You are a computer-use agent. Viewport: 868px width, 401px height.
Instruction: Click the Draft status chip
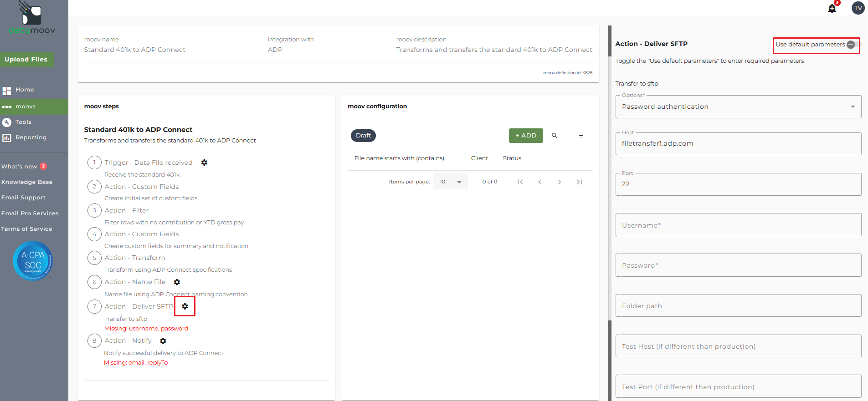[x=363, y=136]
